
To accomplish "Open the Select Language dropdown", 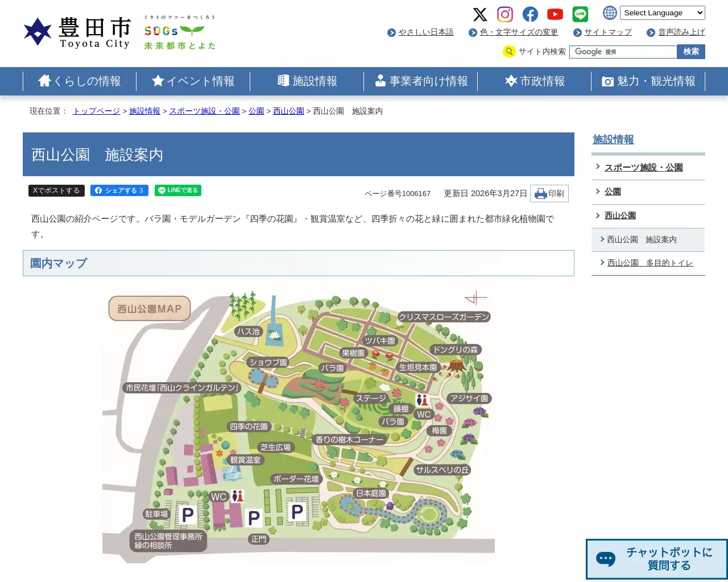I will click(662, 13).
